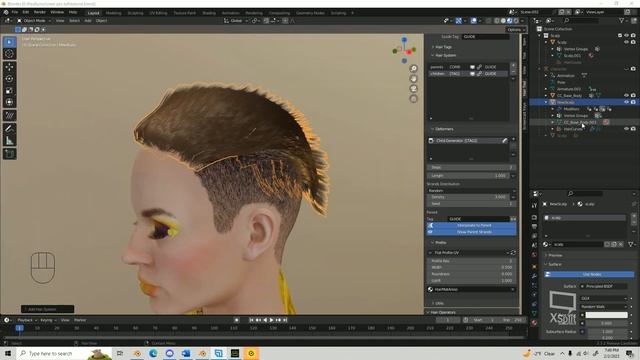Open Object Mode dropdown

point(34,20)
